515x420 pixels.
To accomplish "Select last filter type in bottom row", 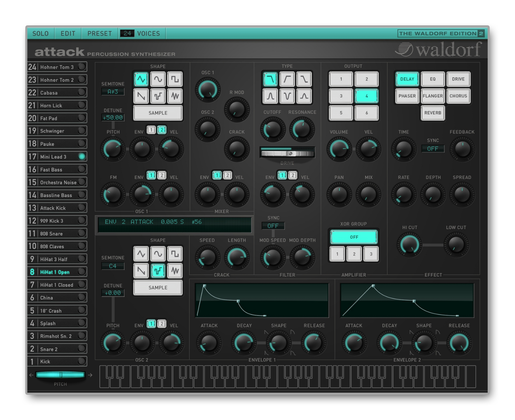I will [x=304, y=96].
